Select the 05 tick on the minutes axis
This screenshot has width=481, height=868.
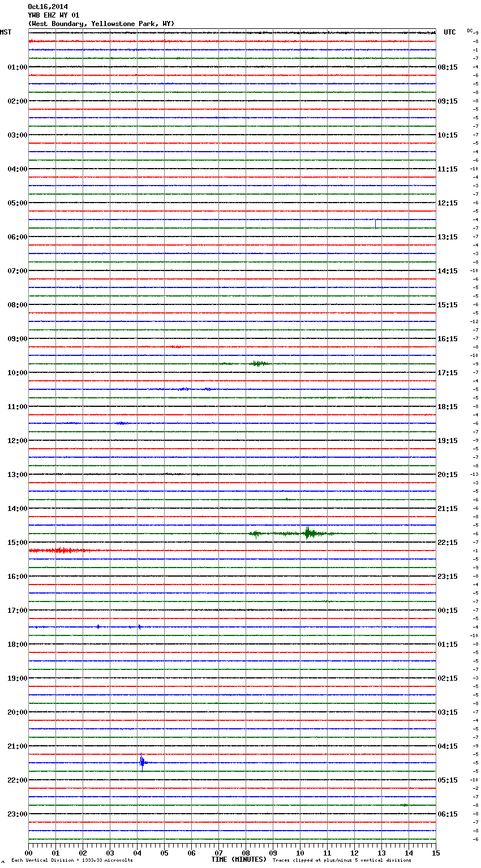pos(164,853)
